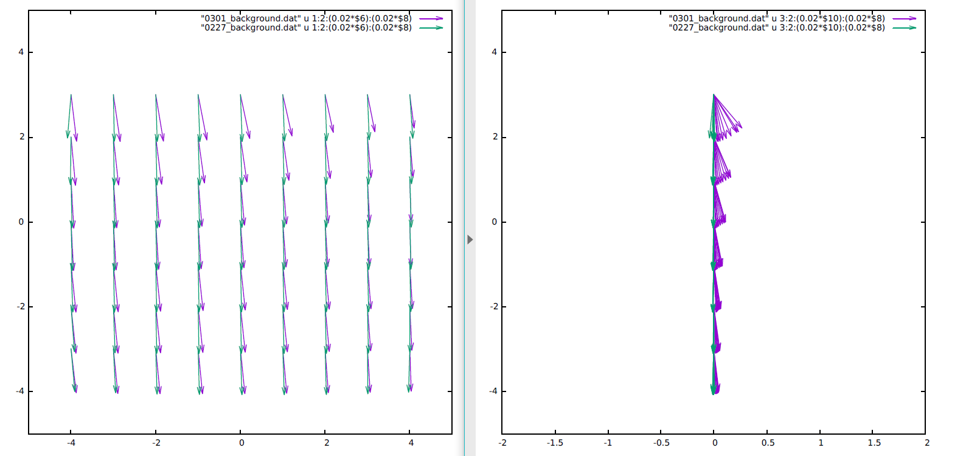Click the bottom-right arrowhead in left plot

410,390
